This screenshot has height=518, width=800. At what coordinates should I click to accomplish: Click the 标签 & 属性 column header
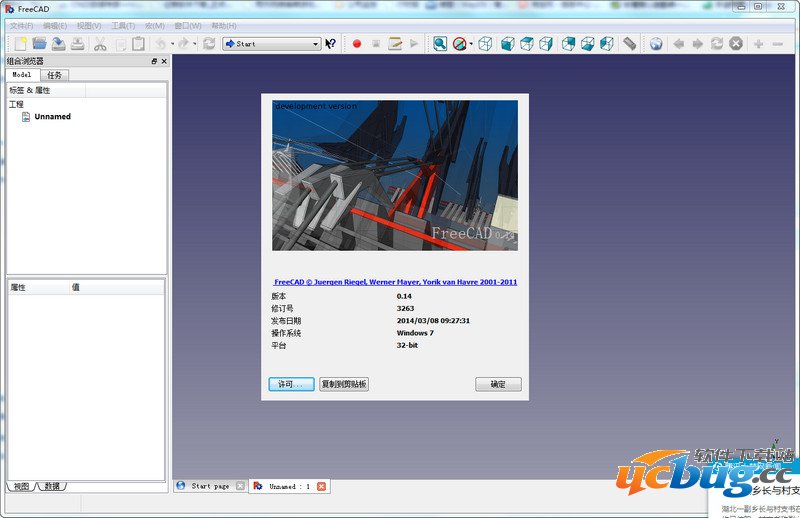tap(47, 90)
